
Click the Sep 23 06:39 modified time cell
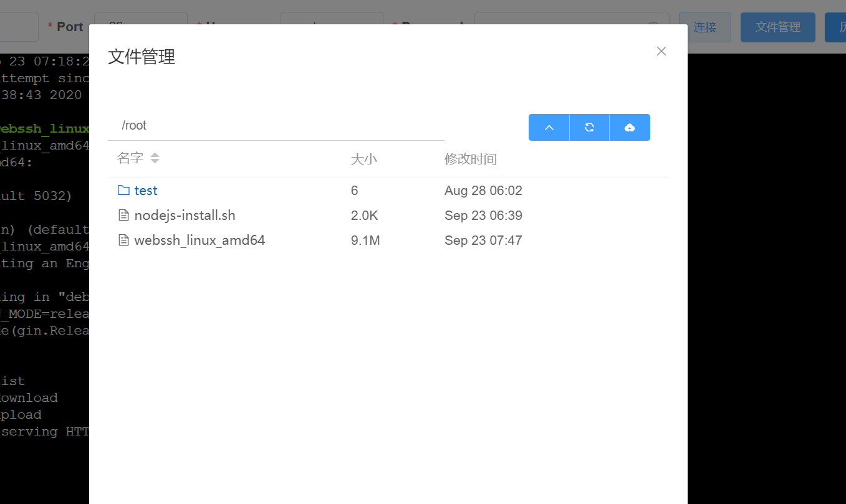coord(483,216)
